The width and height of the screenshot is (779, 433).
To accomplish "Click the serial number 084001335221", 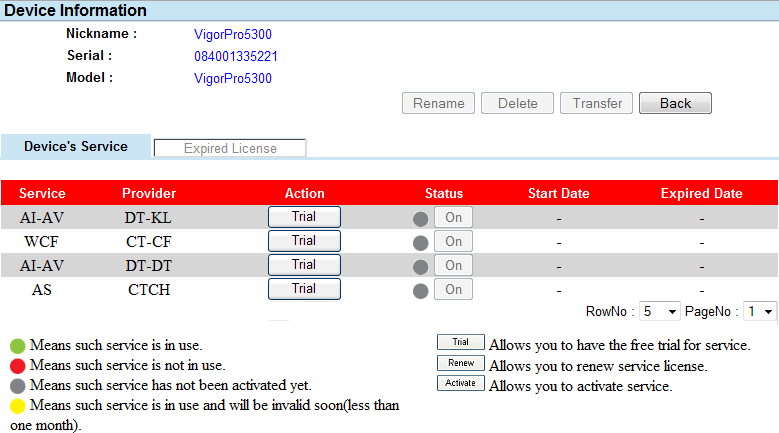I will 236,56.
